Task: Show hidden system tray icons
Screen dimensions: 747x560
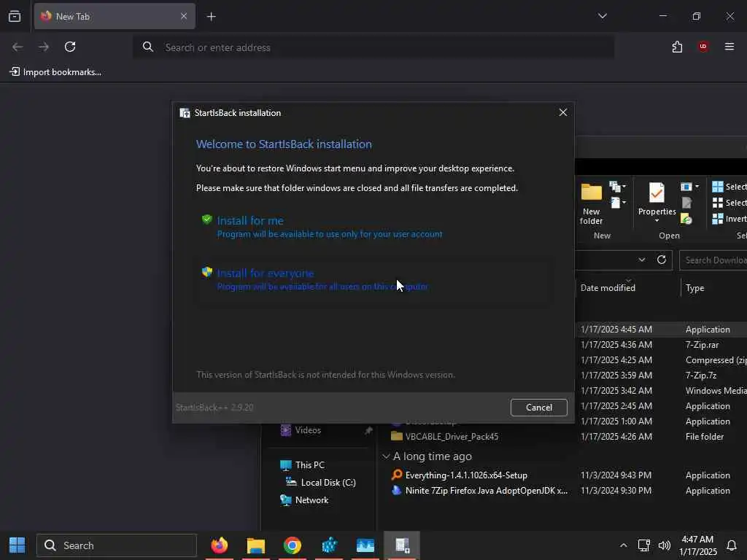Action: (x=623, y=545)
